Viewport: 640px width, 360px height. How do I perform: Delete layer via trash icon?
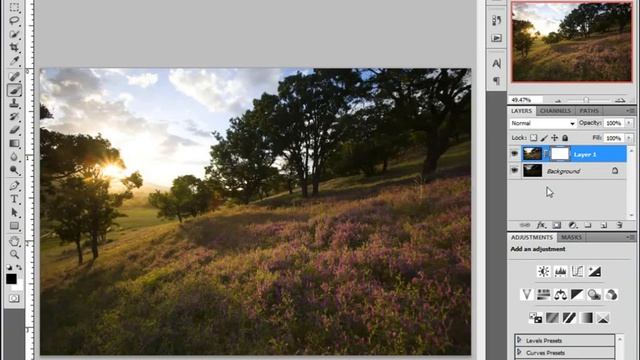pyautogui.click(x=620, y=225)
